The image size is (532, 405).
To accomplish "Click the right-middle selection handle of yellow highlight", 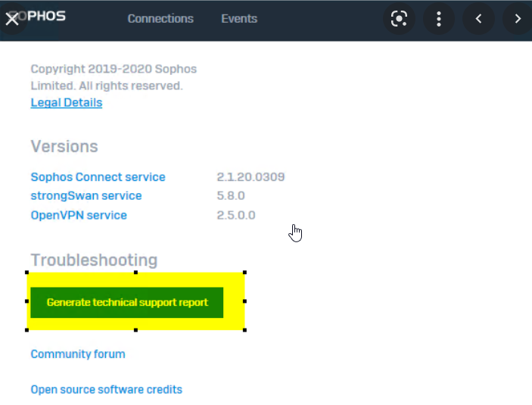I will tap(244, 301).
